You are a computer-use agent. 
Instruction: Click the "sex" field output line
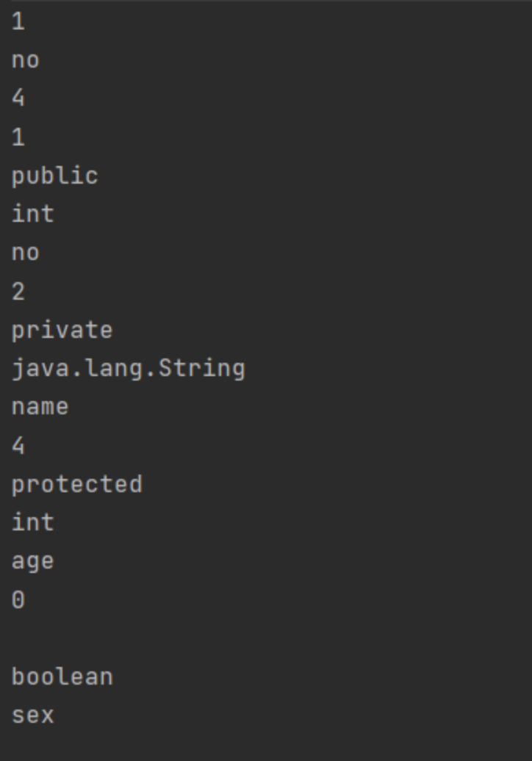tap(32, 715)
